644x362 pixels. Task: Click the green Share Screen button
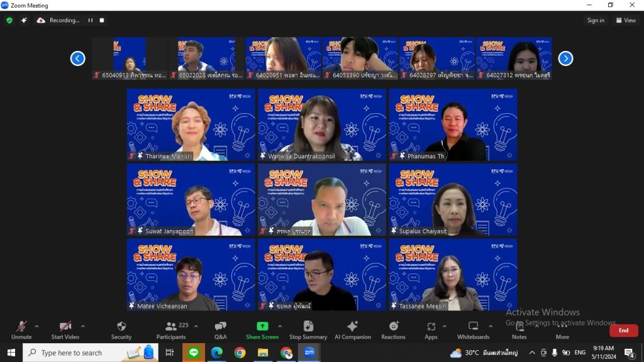click(x=262, y=331)
